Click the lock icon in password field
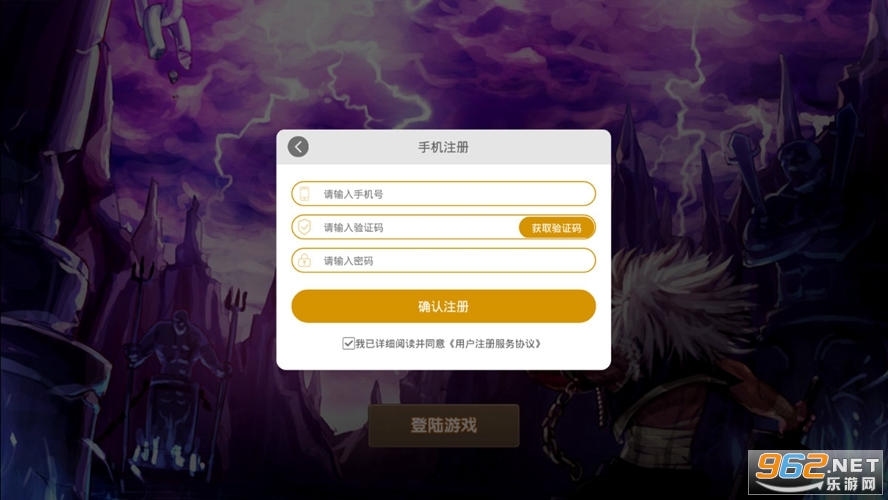The image size is (888, 500). coord(305,260)
